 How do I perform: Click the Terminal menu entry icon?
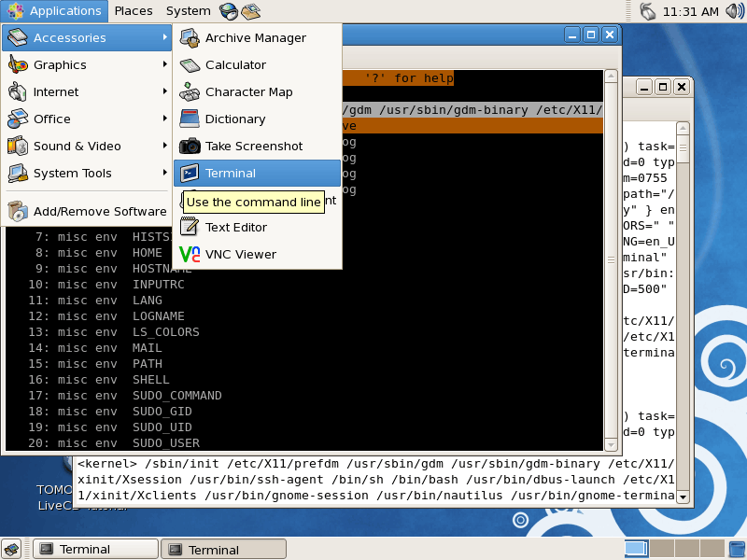coord(190,174)
